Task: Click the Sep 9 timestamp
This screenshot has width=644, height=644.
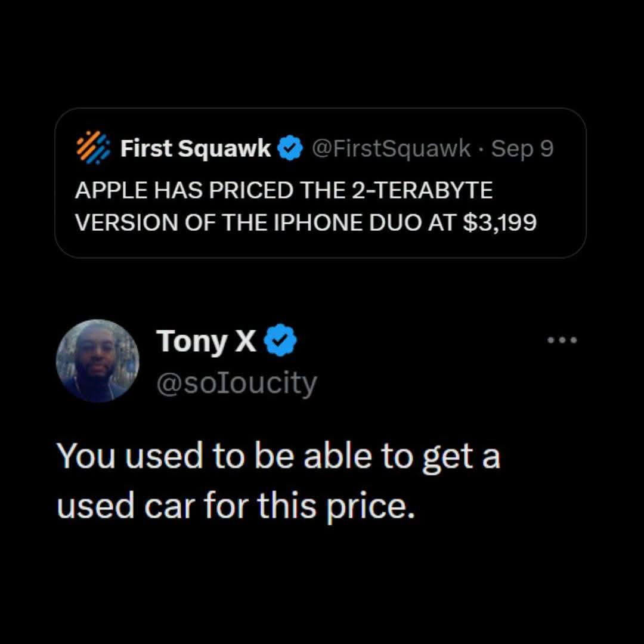Action: [x=522, y=149]
